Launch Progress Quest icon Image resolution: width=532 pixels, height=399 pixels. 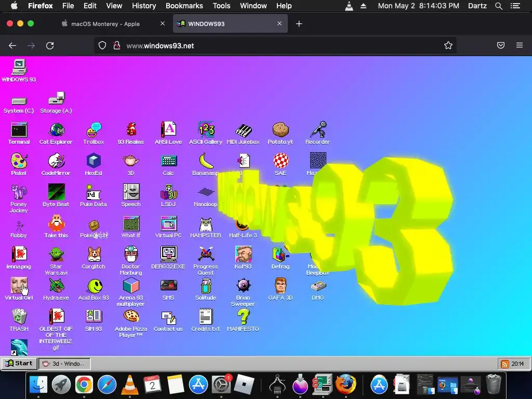coord(206,255)
